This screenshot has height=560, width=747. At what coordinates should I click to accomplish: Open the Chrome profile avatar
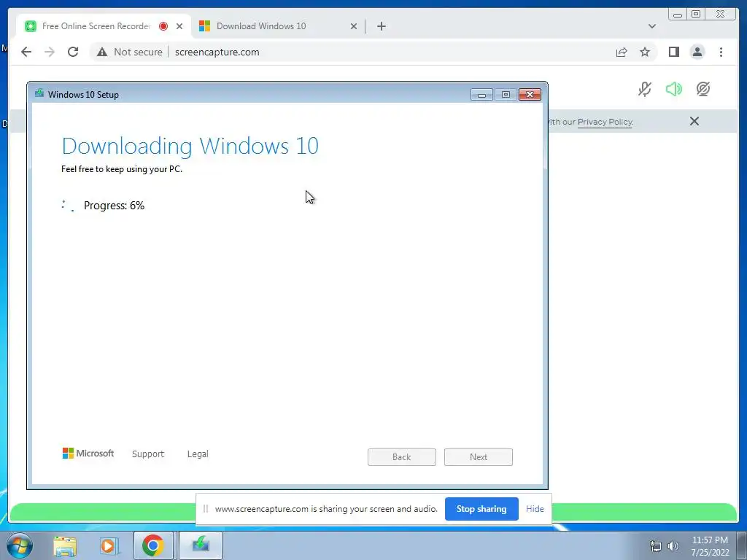697,52
